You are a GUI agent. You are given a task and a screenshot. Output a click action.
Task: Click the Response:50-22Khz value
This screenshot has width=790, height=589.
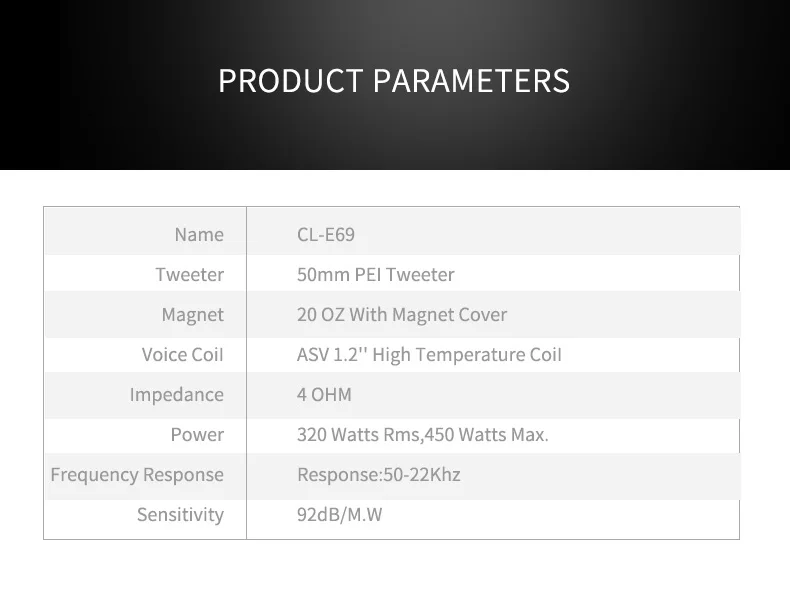pyautogui.click(x=379, y=475)
